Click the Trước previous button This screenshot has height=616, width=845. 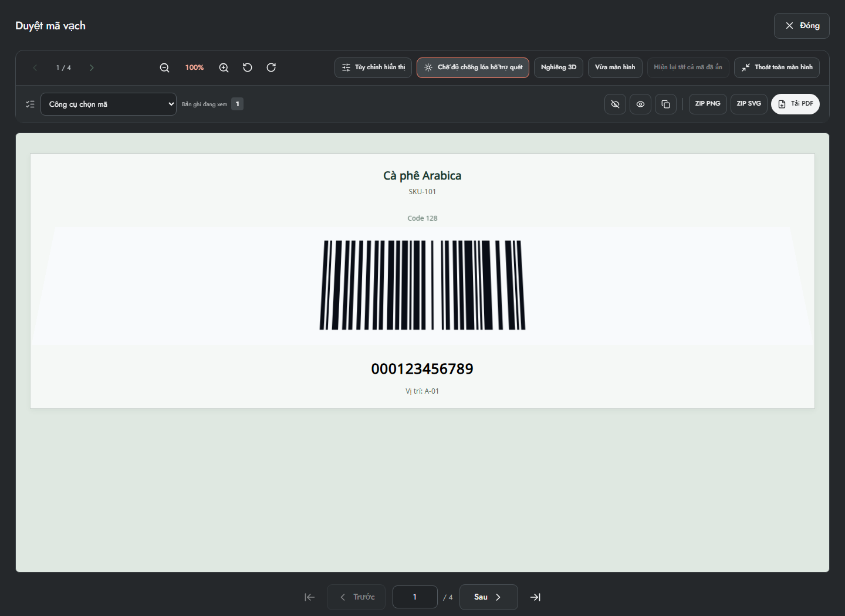pos(356,597)
